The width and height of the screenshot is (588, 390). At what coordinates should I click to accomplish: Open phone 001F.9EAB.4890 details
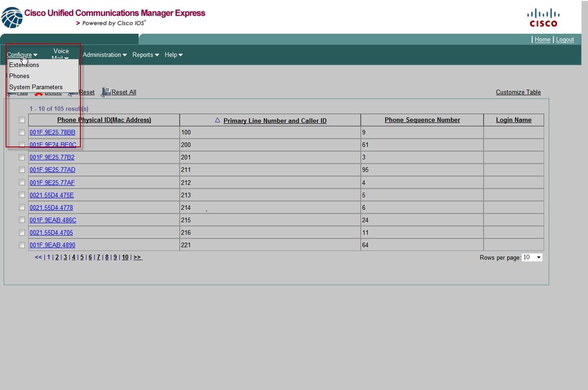pos(52,245)
